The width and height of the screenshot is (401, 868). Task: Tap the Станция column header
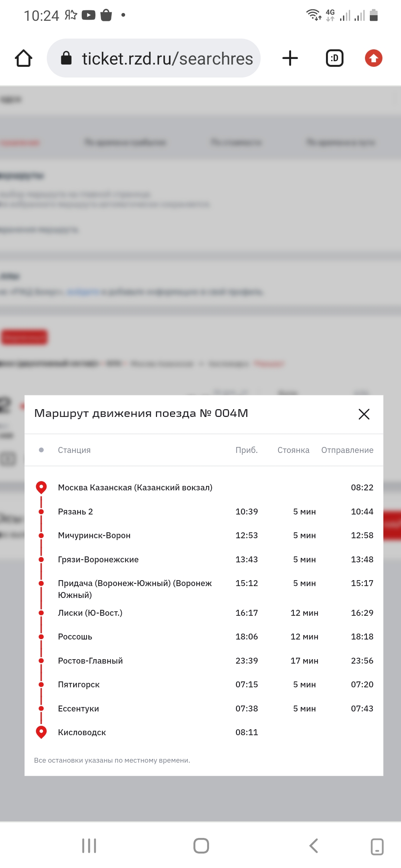point(74,450)
